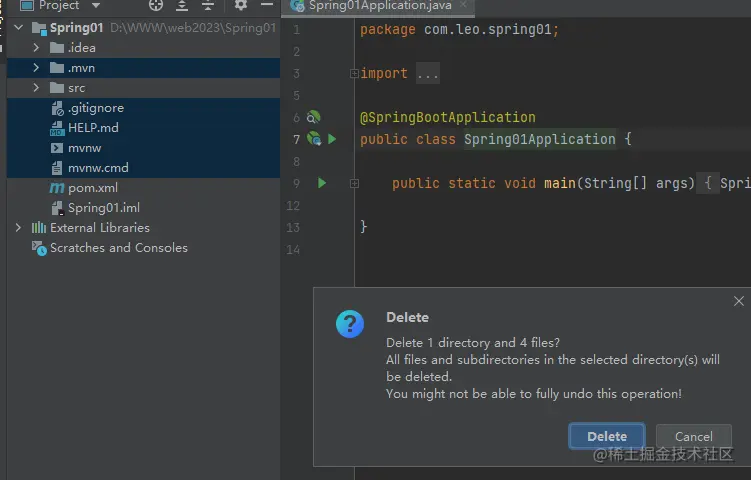Click the @SpringBootApplication annotation
The image size is (751, 480).
coord(448,117)
